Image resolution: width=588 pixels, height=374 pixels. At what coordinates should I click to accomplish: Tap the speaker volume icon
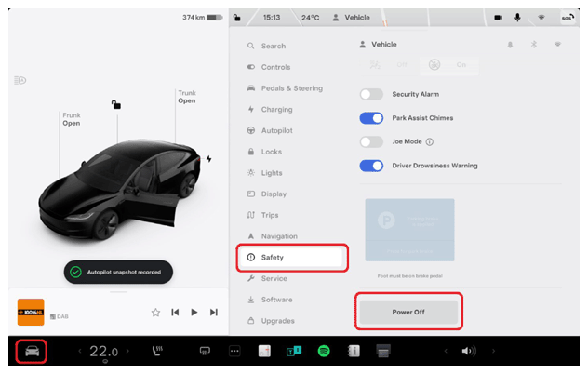[x=469, y=351]
